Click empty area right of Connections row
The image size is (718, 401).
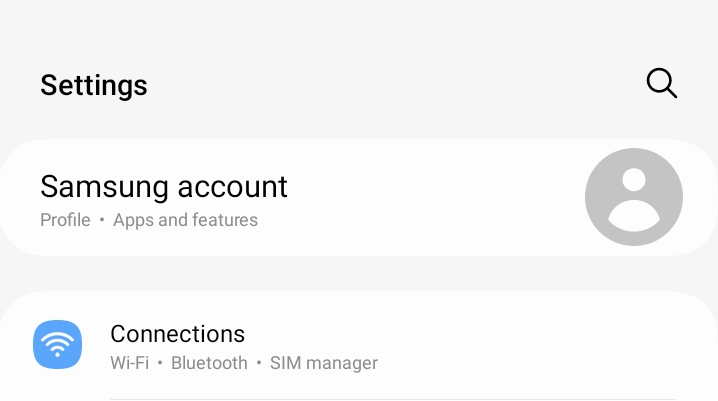click(x=550, y=346)
